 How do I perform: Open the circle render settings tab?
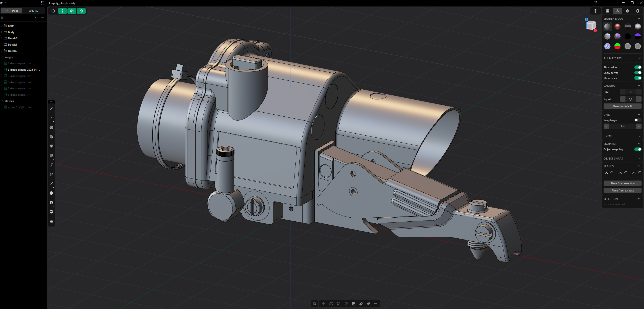(x=638, y=11)
